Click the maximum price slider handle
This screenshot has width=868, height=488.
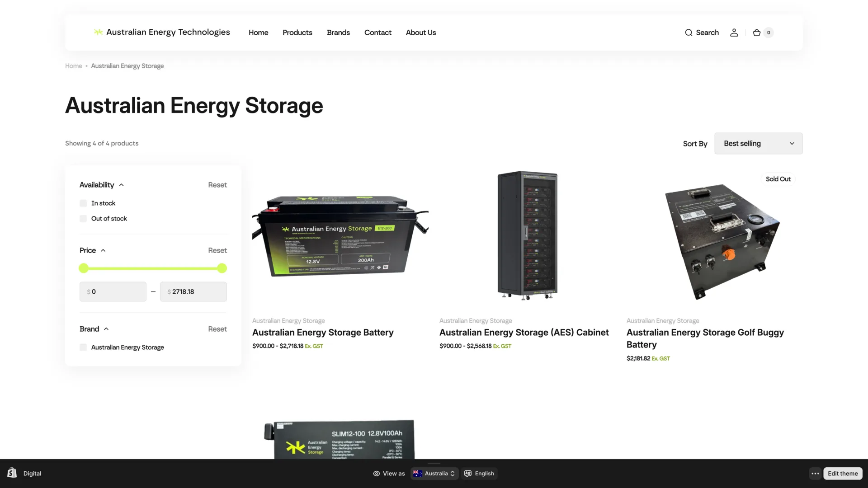coord(222,268)
